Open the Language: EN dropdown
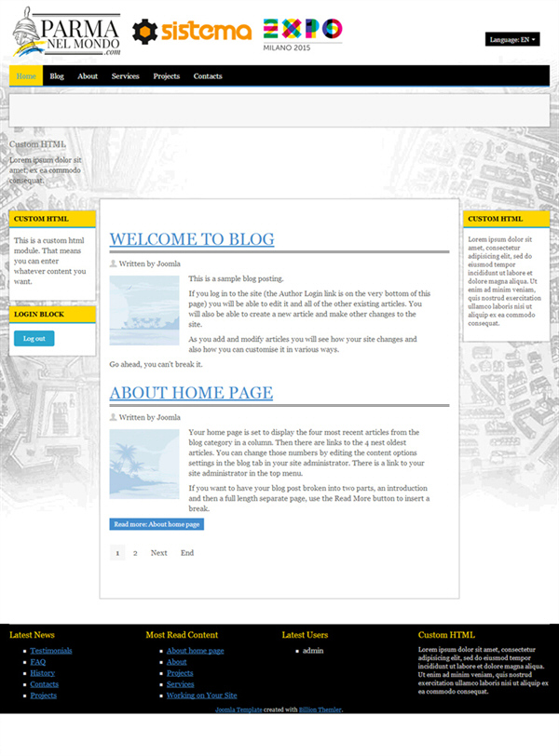Image resolution: width=559 pixels, height=756 pixels. point(512,39)
